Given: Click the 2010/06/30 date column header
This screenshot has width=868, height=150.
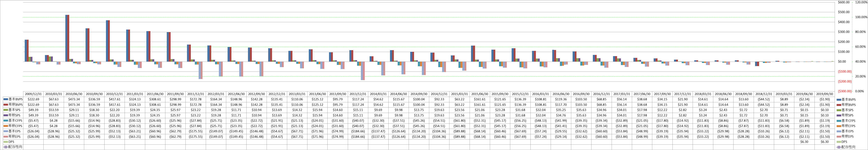Looking at the screenshot, I should [74, 94].
